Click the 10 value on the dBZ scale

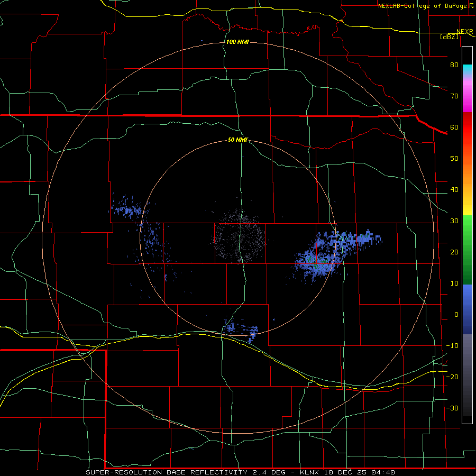coord(454,283)
